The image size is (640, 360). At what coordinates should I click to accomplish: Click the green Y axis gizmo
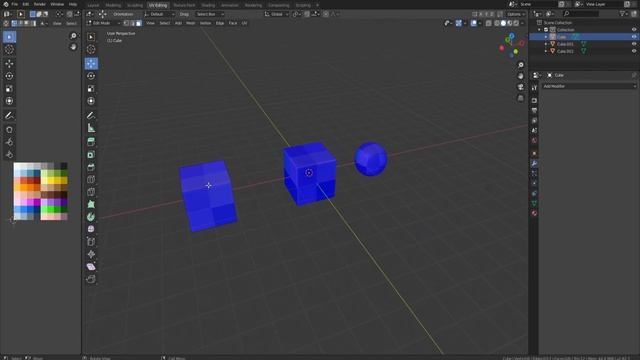pyautogui.click(x=516, y=51)
